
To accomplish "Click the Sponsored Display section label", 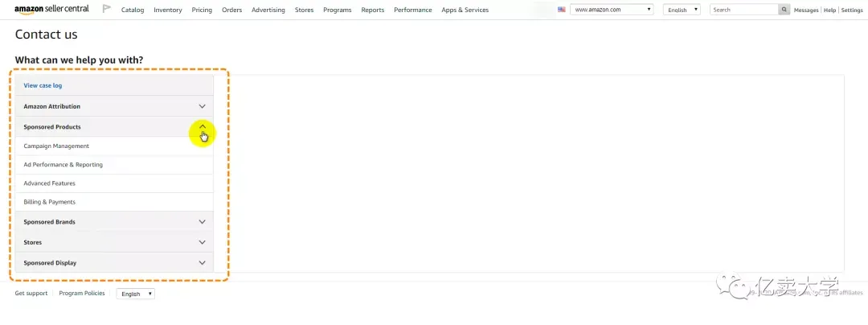I will tap(50, 263).
